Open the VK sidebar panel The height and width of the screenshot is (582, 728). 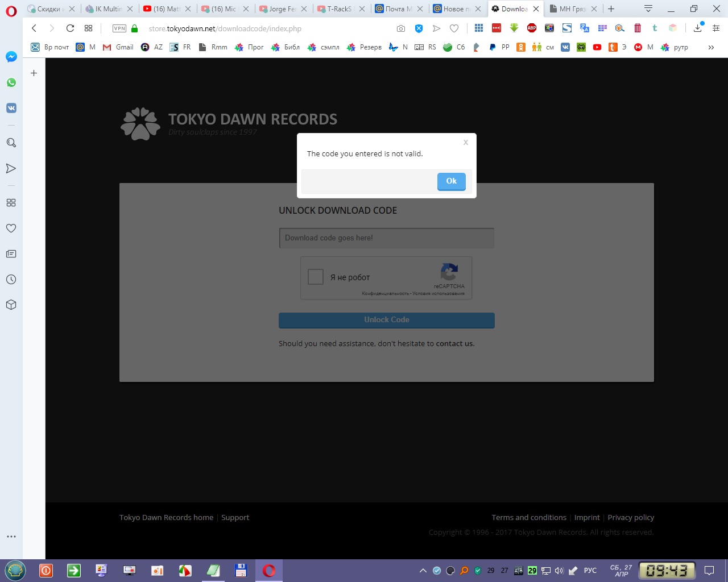pyautogui.click(x=11, y=108)
